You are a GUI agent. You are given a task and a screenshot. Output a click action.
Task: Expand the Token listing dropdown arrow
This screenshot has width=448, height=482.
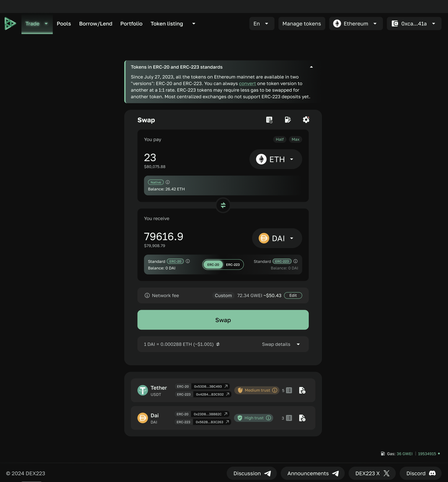click(194, 24)
